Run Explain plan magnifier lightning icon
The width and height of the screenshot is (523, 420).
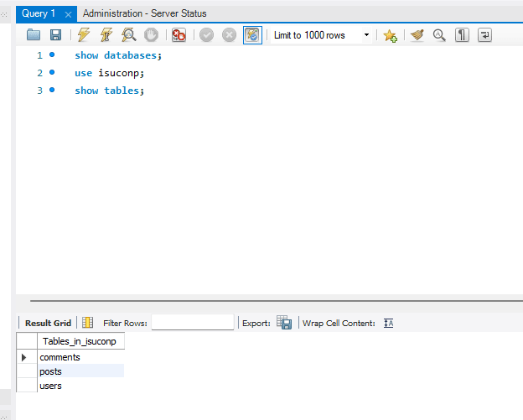click(129, 35)
